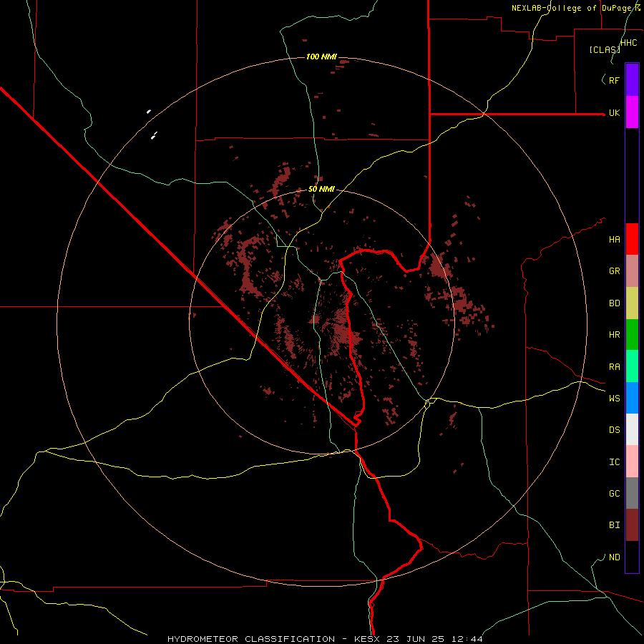Click the BD yellow legend swatch
This screenshot has height=644, width=644.
click(632, 303)
